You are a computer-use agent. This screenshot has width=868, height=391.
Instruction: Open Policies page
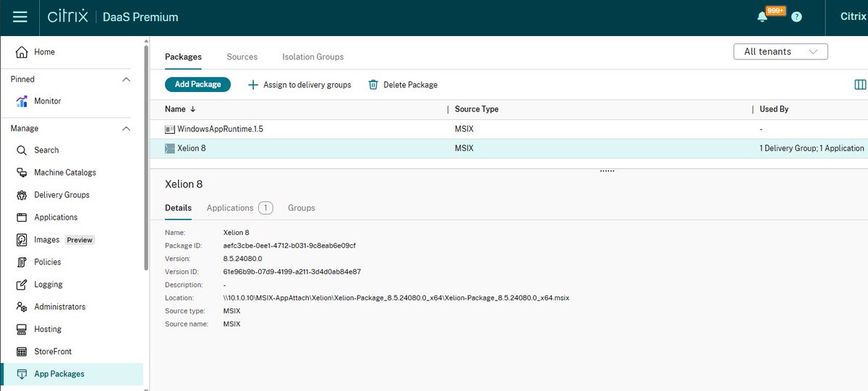coord(48,262)
